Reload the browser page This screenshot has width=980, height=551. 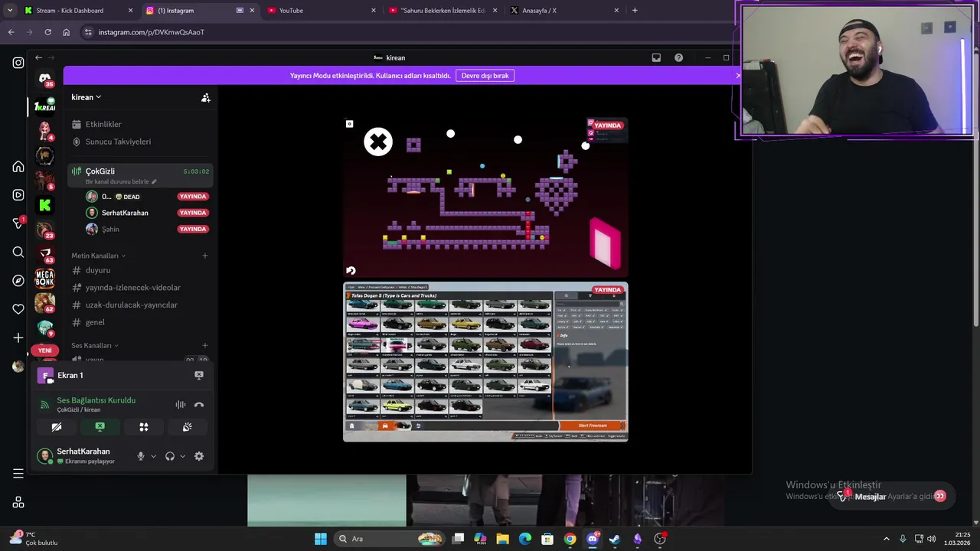[x=47, y=32]
